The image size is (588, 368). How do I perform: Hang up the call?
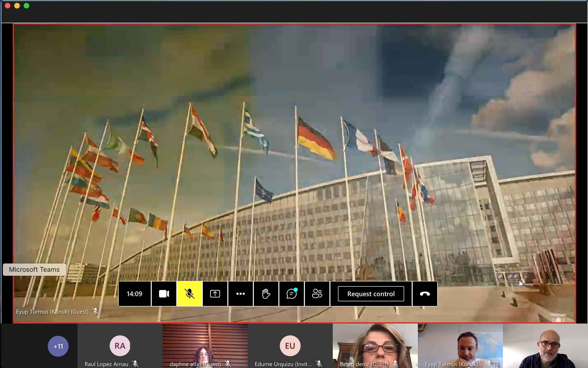425,294
